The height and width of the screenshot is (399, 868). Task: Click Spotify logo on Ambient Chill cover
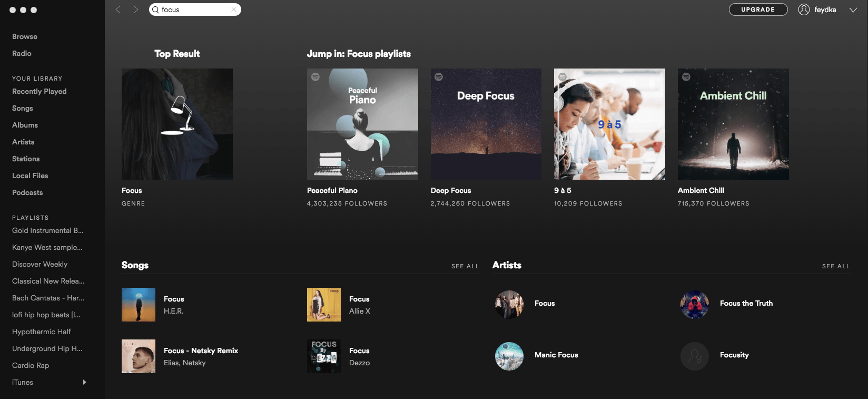click(x=686, y=76)
